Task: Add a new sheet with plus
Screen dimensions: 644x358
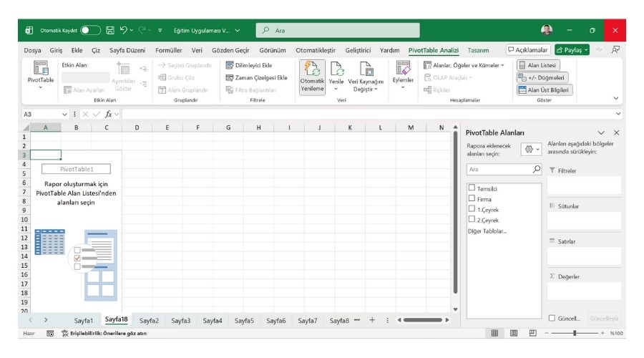Action: [x=372, y=320]
